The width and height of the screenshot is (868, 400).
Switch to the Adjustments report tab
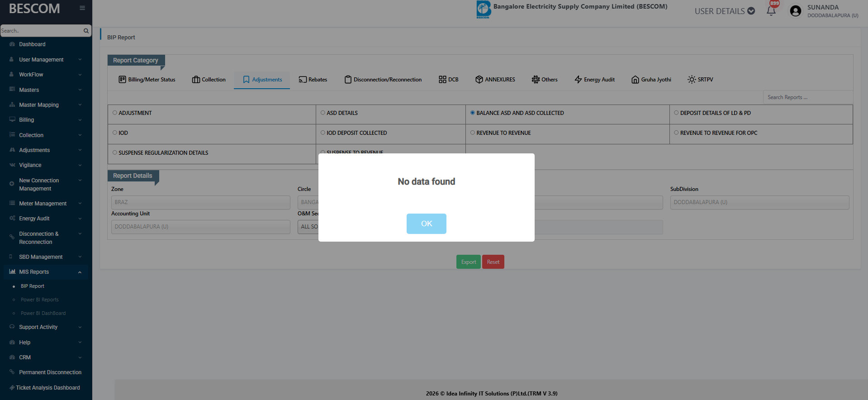pos(262,79)
